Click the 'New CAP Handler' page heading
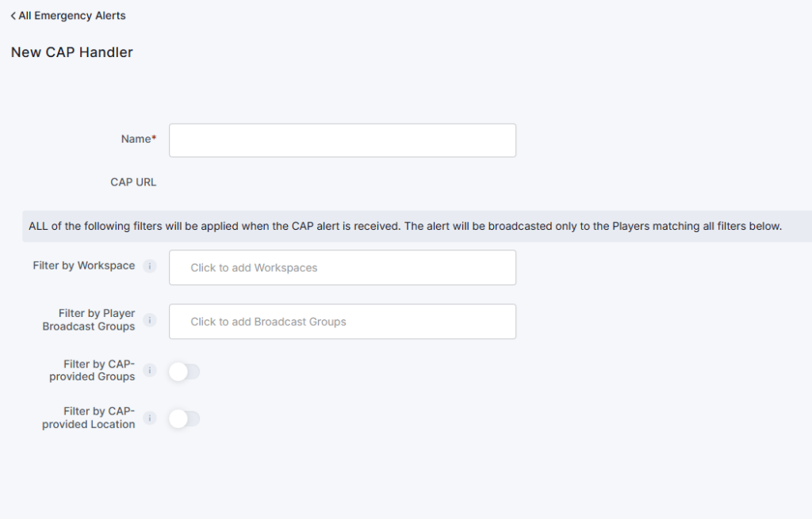 (72, 53)
